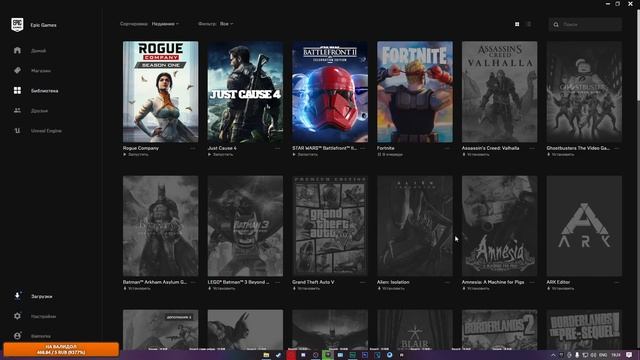The width and height of the screenshot is (640, 360).
Task: Click the ENG language indicator in the tray
Action: (602, 355)
